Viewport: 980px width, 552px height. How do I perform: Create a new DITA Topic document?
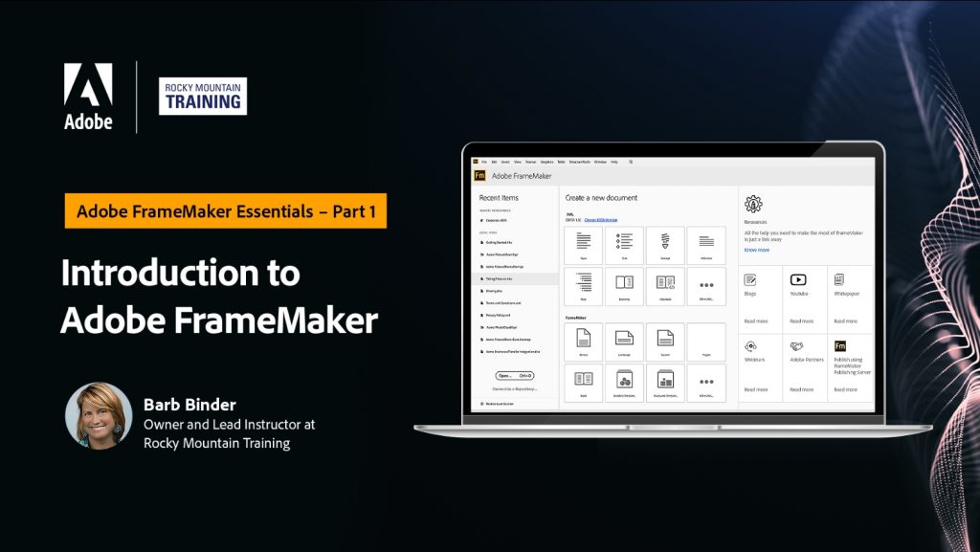click(583, 246)
